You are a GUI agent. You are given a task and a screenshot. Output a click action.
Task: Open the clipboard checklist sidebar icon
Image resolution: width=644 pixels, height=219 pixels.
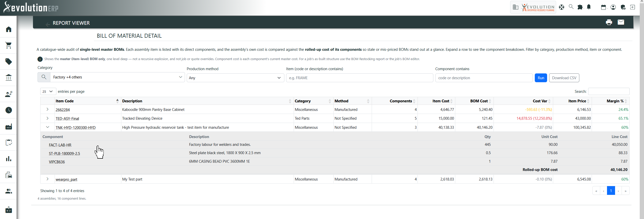pyautogui.click(x=9, y=143)
